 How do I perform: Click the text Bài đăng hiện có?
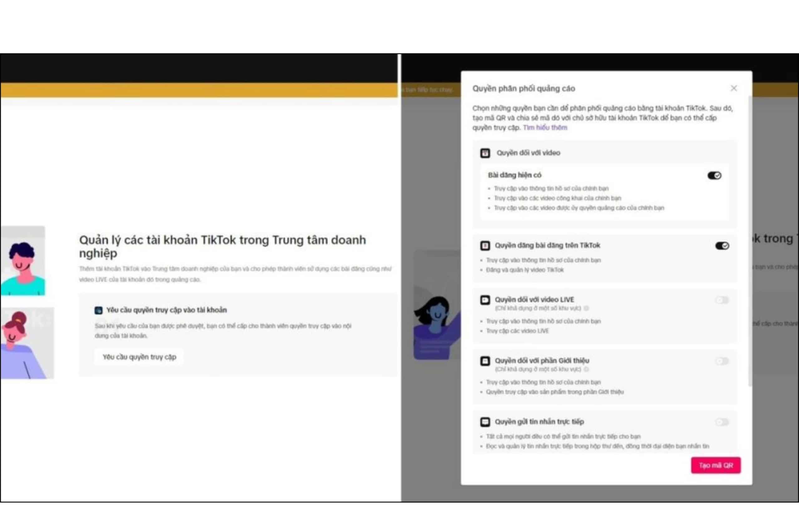514,175
